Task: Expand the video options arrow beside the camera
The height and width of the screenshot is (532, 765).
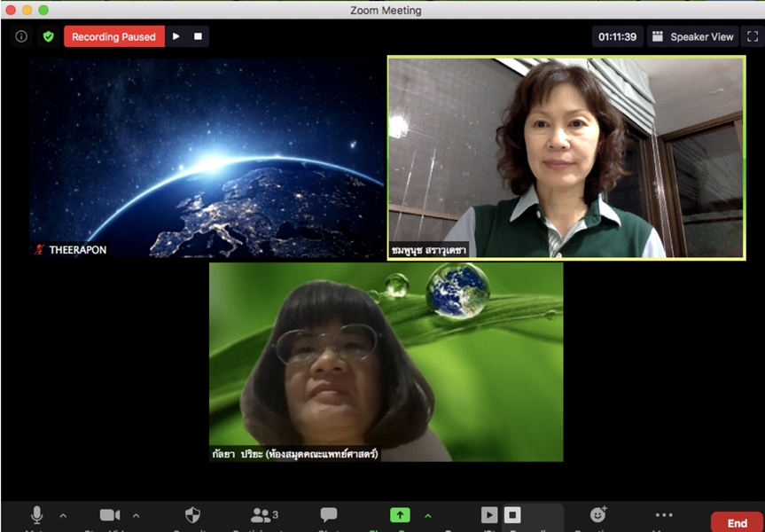Action: coord(136,515)
